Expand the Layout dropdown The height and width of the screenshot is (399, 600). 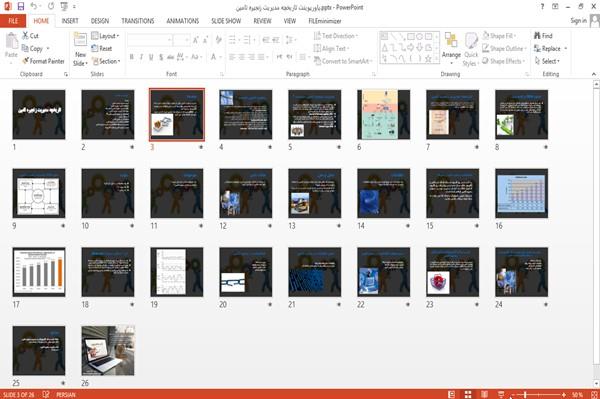pos(105,36)
